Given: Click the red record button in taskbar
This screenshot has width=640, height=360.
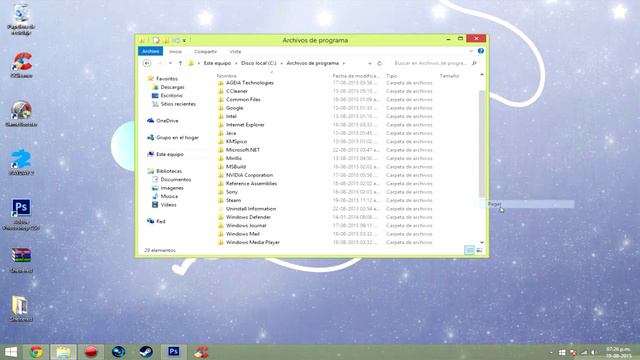Looking at the screenshot, I should coord(91,352).
